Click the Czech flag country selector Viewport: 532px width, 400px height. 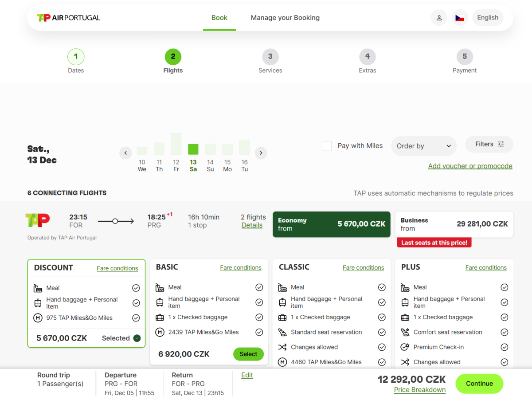[x=460, y=18]
